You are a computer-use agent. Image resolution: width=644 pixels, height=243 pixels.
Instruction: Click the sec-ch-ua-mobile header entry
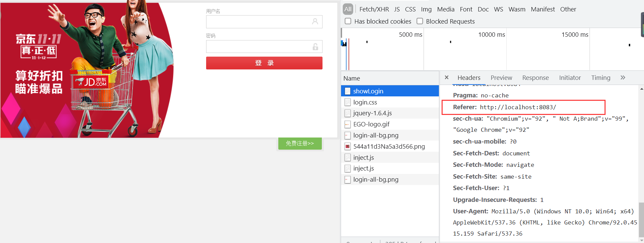(485, 142)
